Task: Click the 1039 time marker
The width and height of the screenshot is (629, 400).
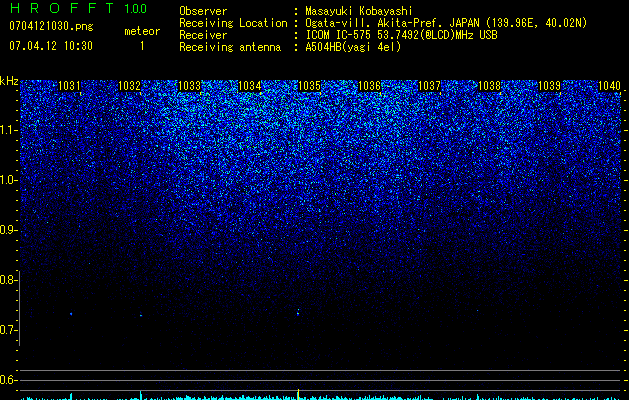Action: 549,86
